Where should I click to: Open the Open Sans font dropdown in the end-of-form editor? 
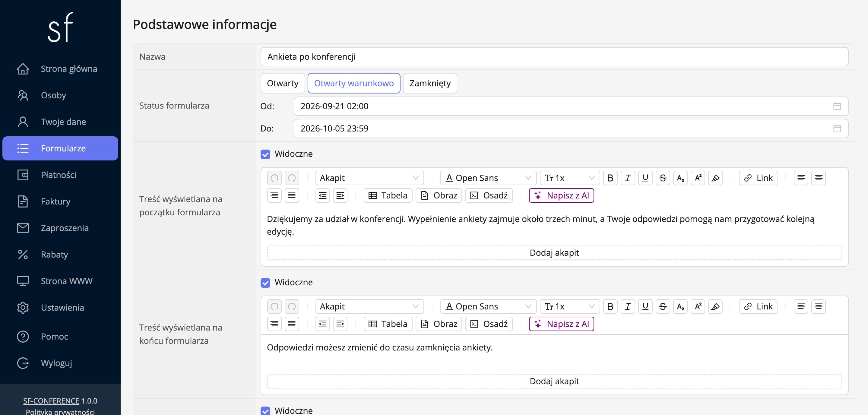point(488,306)
